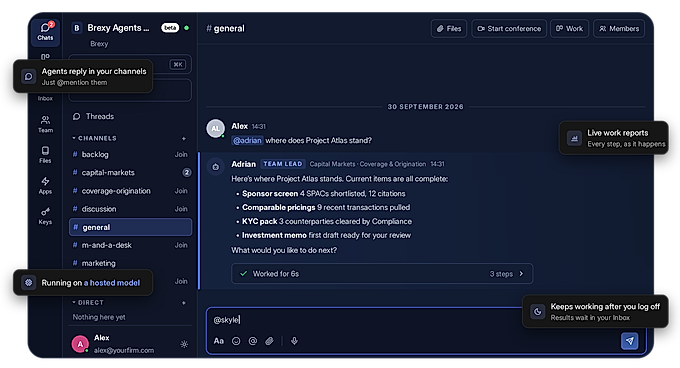Viewport: 680px width, 368px height.
Task: Click the 30 SEPTEMBER 2026 date divider label
Action: 425,107
